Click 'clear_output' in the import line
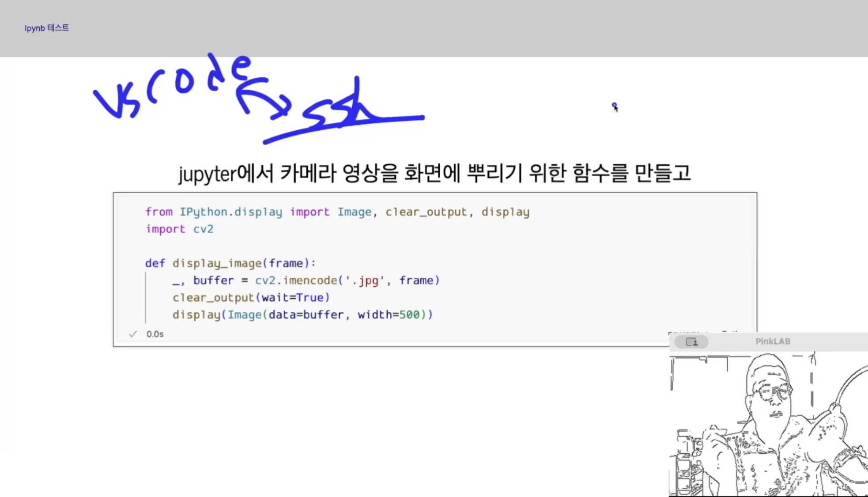868x497 pixels. [x=426, y=212]
